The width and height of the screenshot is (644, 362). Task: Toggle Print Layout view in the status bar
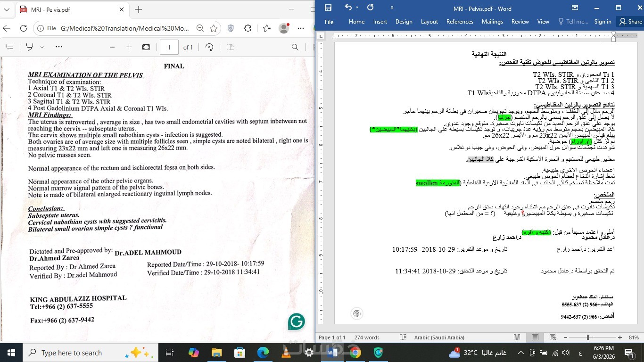[x=535, y=337]
